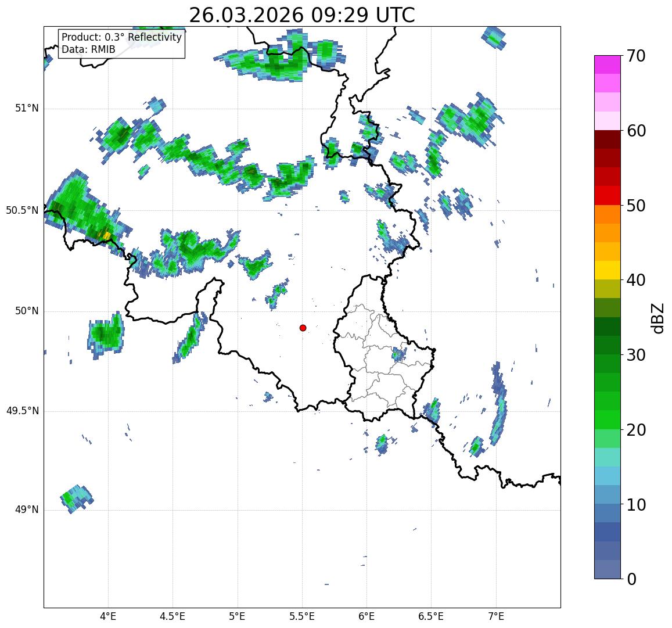The width and height of the screenshot is (672, 628).
Task: Click the longitude label 4.5°E
Action: click(x=173, y=617)
